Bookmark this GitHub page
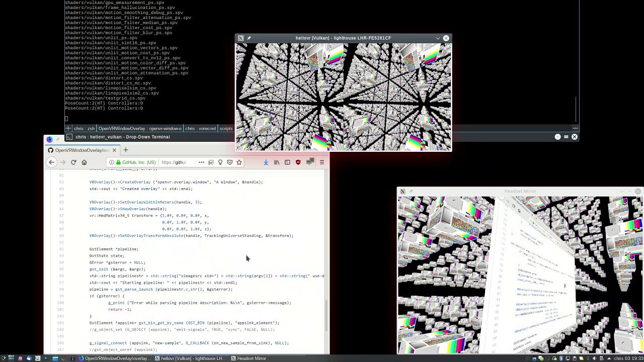 (239, 162)
